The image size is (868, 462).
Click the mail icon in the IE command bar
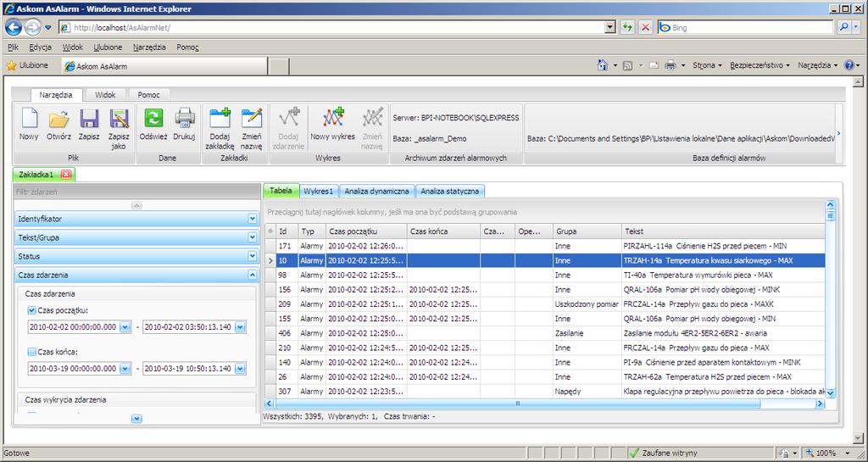(654, 65)
